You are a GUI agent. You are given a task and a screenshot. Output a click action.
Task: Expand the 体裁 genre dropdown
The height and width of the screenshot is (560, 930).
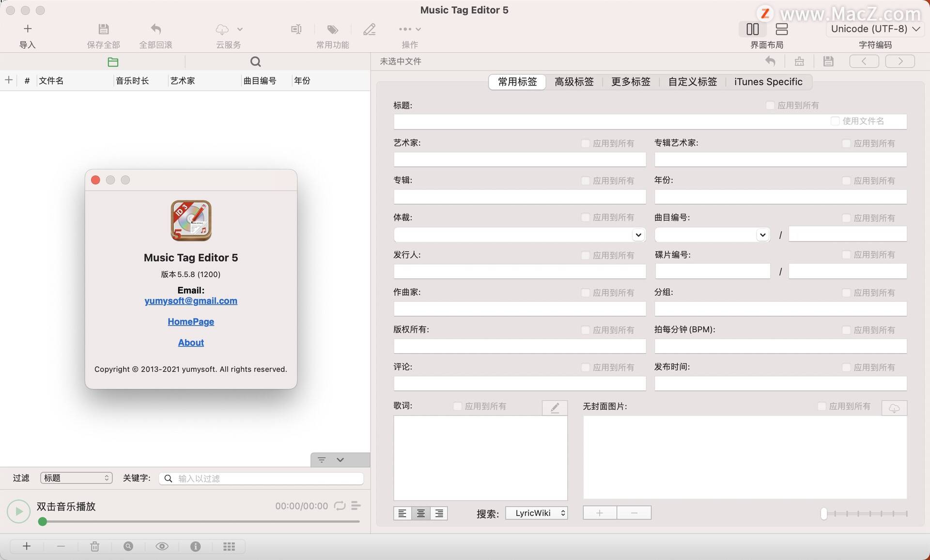[x=638, y=234]
